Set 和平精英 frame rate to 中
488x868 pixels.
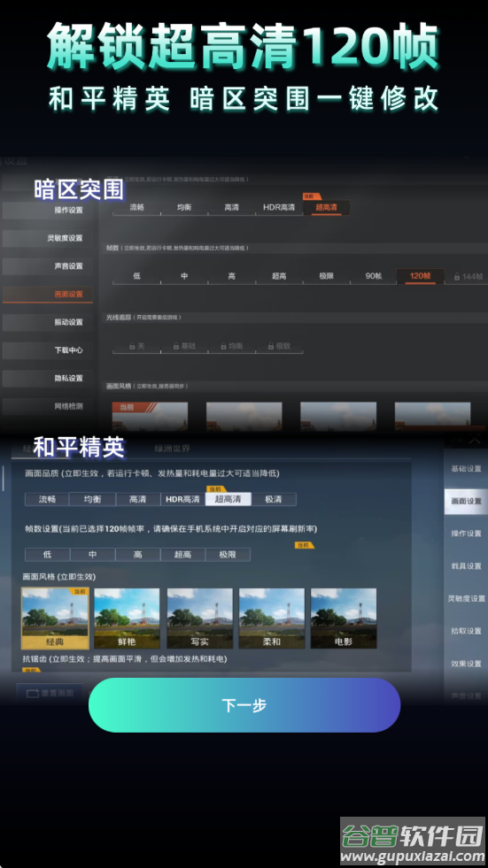tap(92, 555)
